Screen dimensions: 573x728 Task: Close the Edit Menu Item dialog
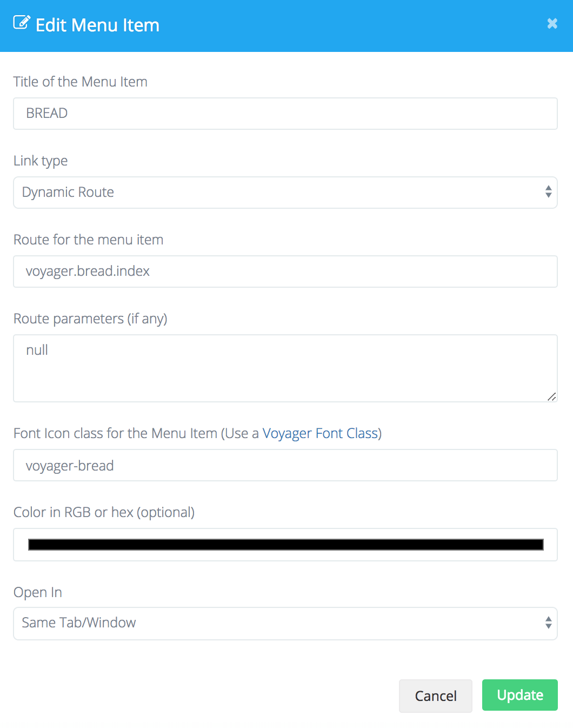pos(552,23)
